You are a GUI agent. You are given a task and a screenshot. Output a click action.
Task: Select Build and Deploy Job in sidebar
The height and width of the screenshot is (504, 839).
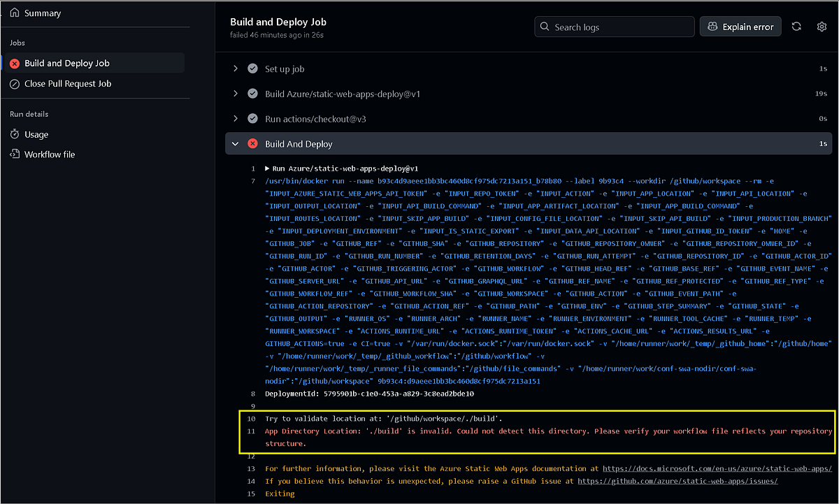[x=94, y=63]
